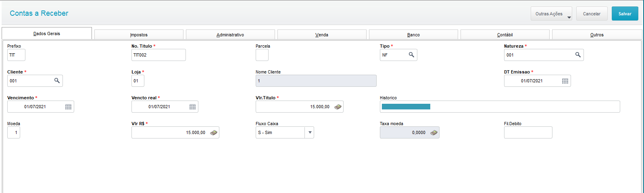644x193 pixels.
Task: Open the DT Emissao calendar icon
Action: point(565,81)
